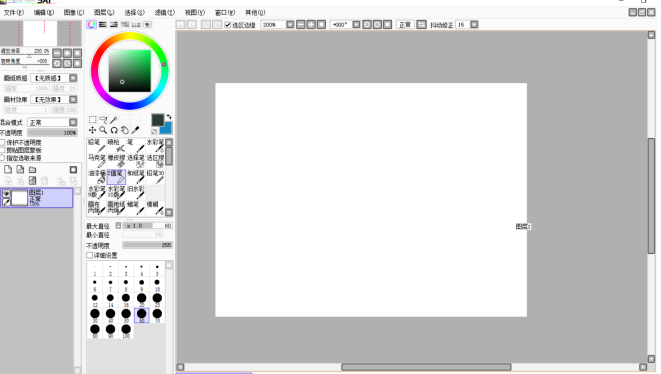Select the eyedropper color picker tool
The image size is (661, 374).
(x=135, y=130)
